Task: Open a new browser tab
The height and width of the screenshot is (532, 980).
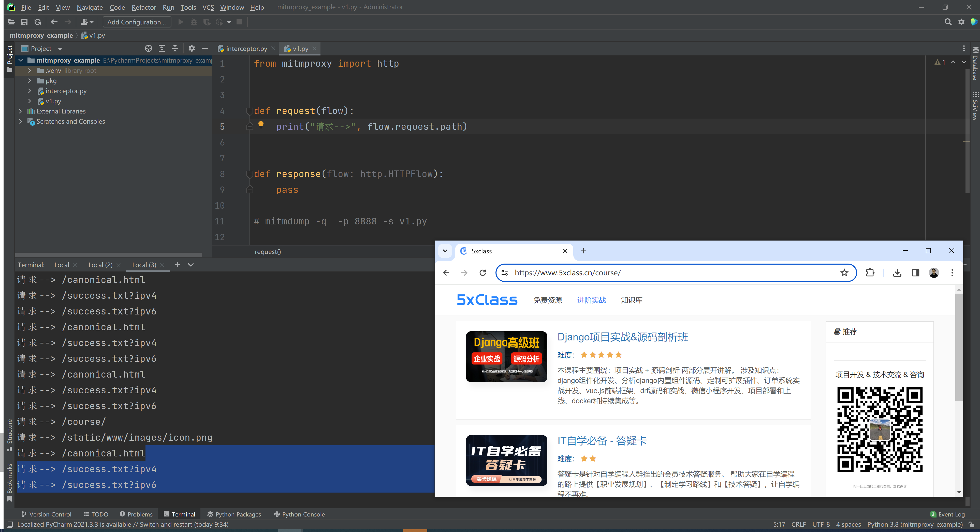Action: [583, 251]
